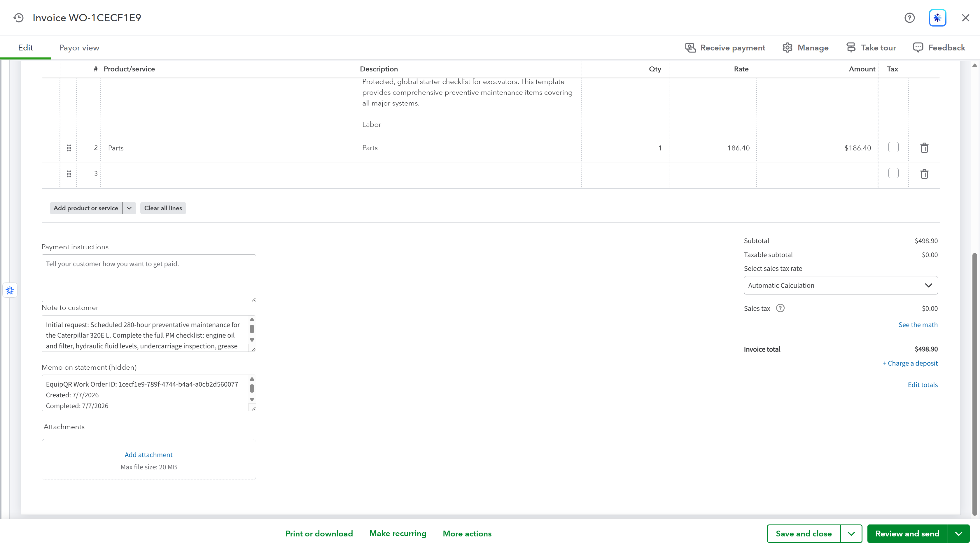Toggle tax checkbox for Parts line
The height and width of the screenshot is (551, 980).
893,147
